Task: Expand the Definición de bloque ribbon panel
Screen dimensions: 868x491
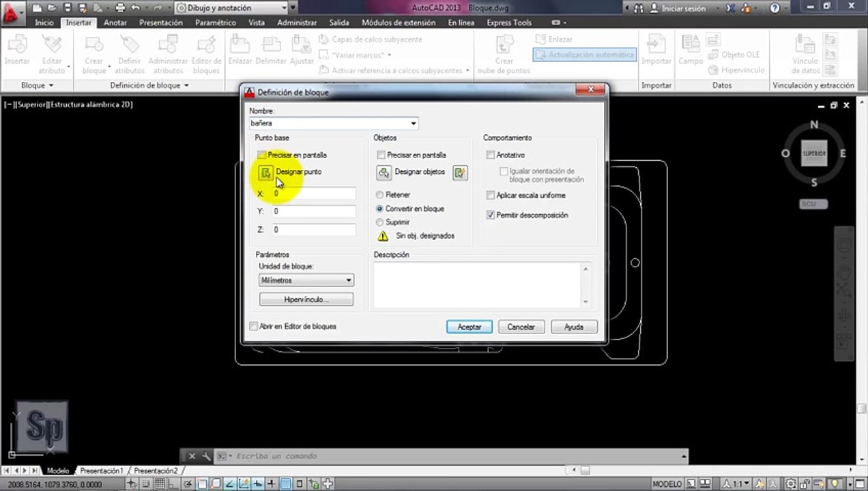Action: 149,85
